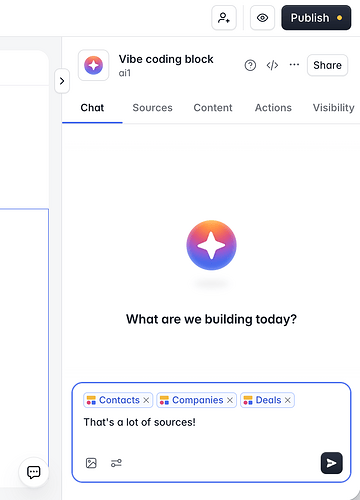Open preview with the eye icon
The width and height of the screenshot is (360, 500).
[x=262, y=18]
